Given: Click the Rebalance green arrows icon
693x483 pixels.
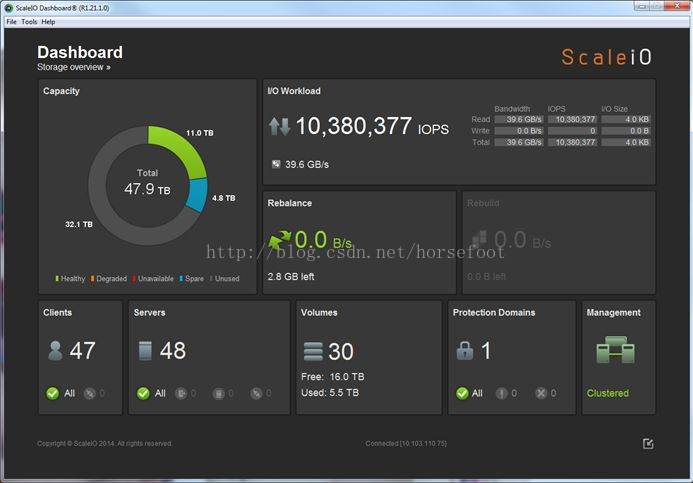Looking at the screenshot, I should click(279, 241).
